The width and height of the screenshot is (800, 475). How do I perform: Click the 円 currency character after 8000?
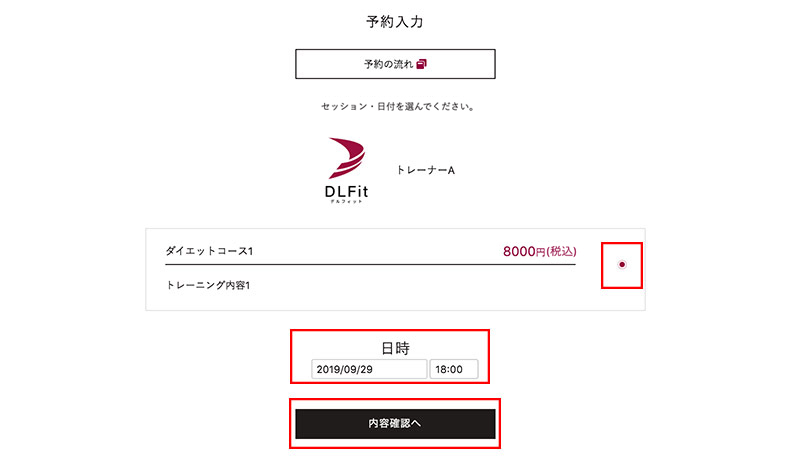point(541,252)
